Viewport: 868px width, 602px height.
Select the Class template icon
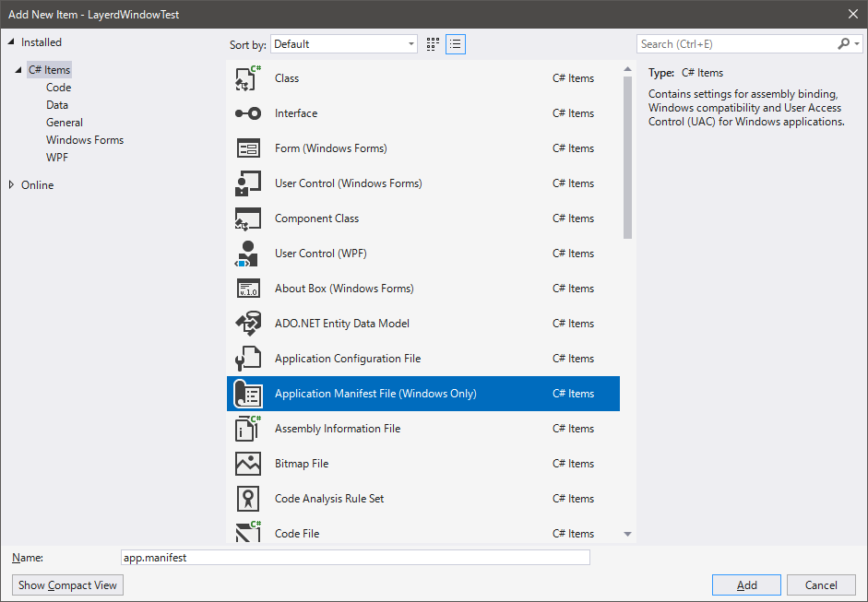(x=248, y=78)
